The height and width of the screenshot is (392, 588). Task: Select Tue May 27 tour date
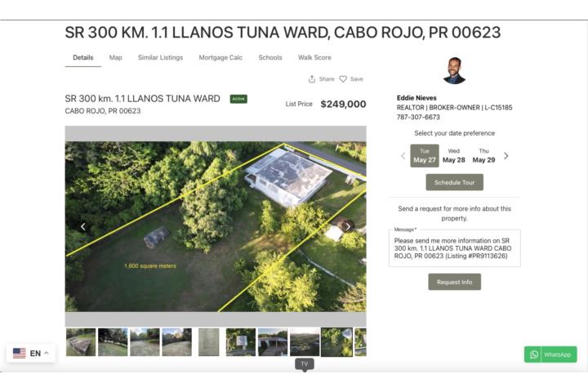point(425,156)
